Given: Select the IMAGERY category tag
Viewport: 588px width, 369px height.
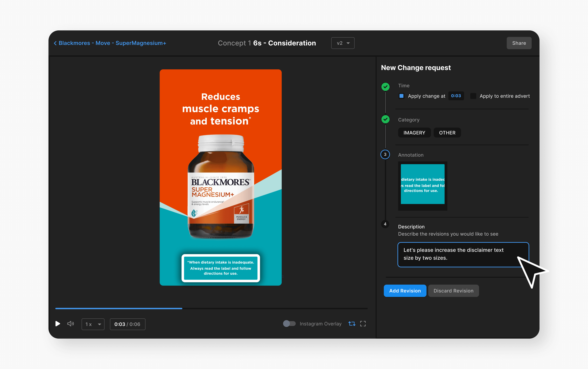Looking at the screenshot, I should 414,133.
